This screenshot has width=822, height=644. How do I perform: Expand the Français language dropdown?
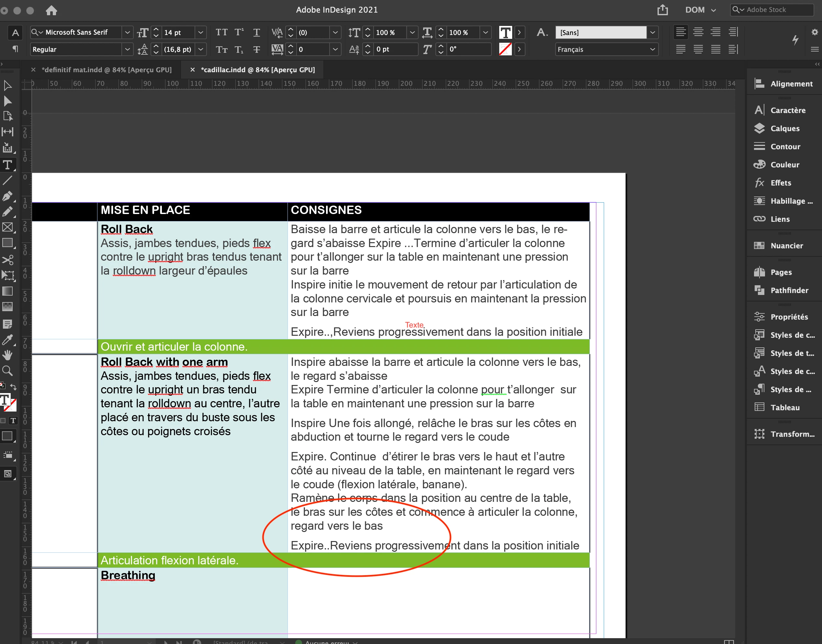point(652,50)
